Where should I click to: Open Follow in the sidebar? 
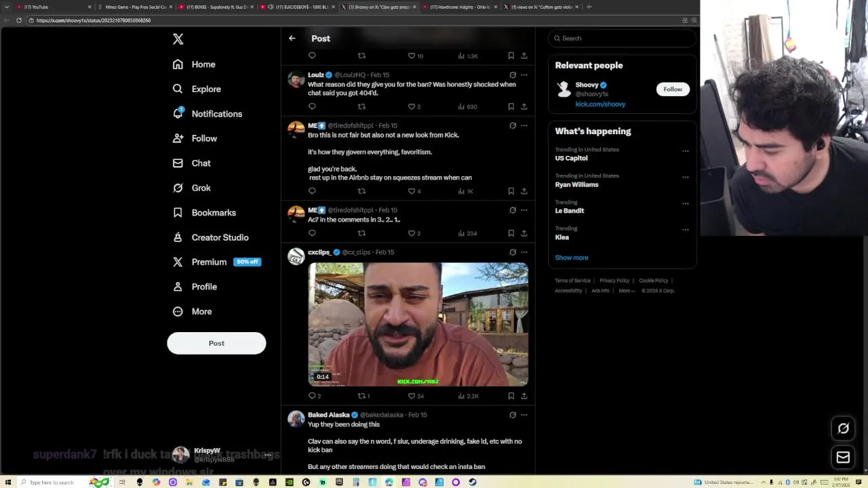pos(195,138)
